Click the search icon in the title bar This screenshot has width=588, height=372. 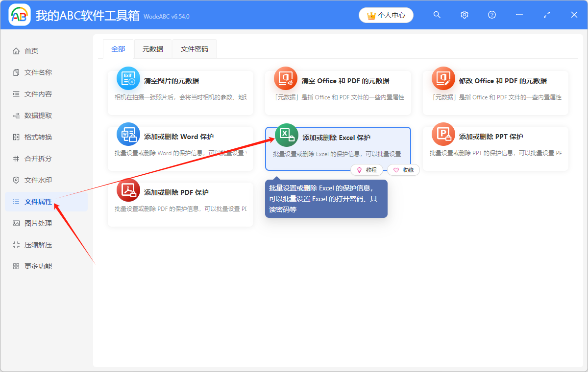(x=437, y=15)
